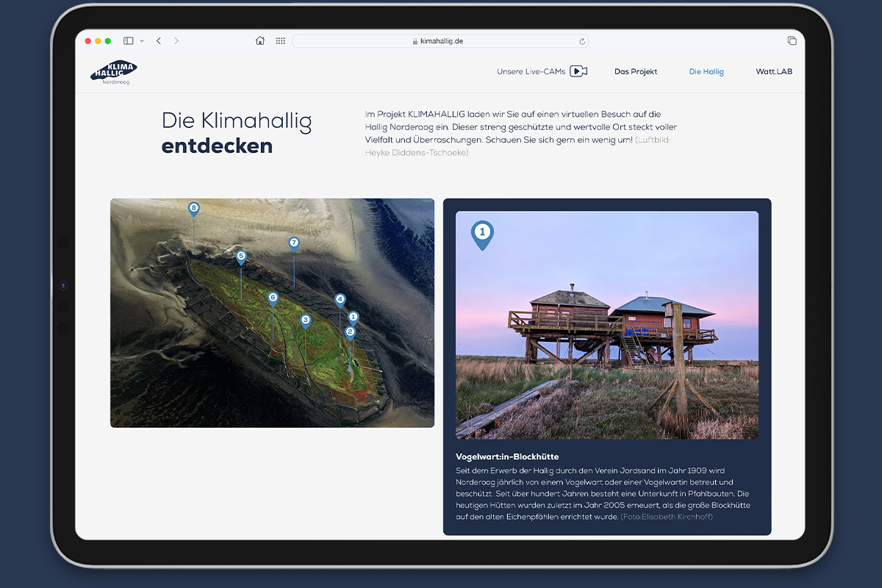Open the Klimahallig Norderoog logo

pyautogui.click(x=114, y=73)
